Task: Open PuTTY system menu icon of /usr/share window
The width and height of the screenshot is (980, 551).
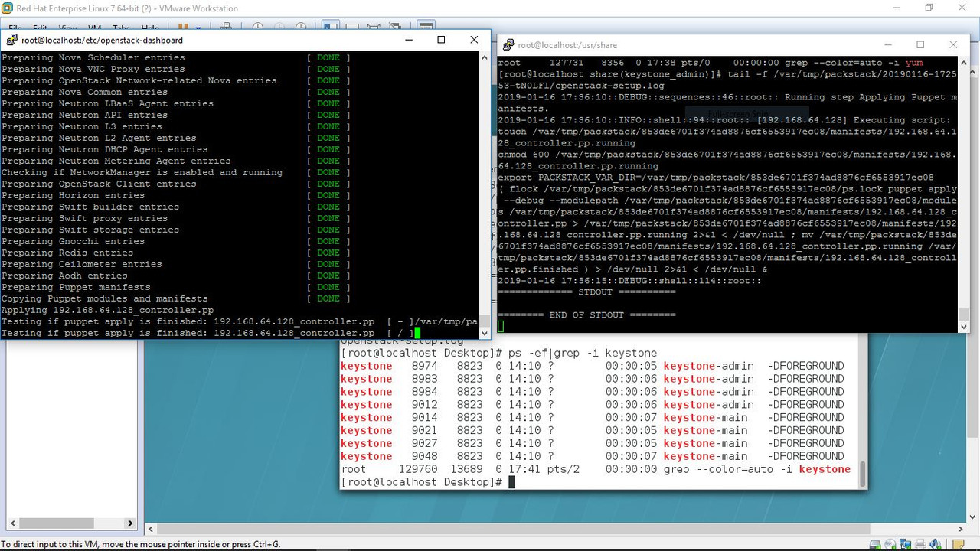Action: pos(507,45)
